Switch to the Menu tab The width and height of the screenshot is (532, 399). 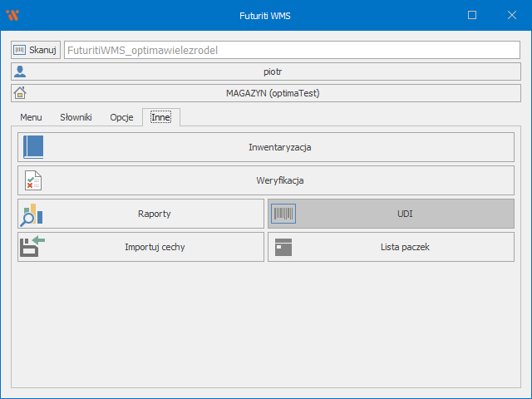(x=31, y=117)
